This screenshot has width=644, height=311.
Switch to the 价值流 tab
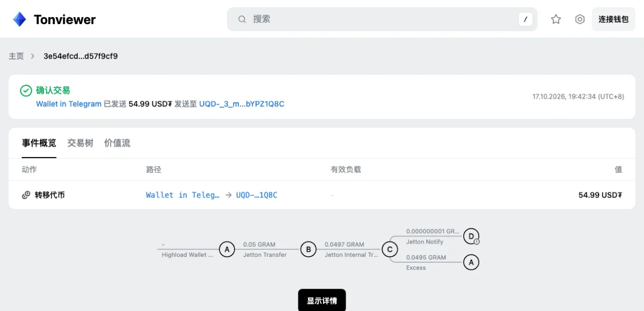117,143
